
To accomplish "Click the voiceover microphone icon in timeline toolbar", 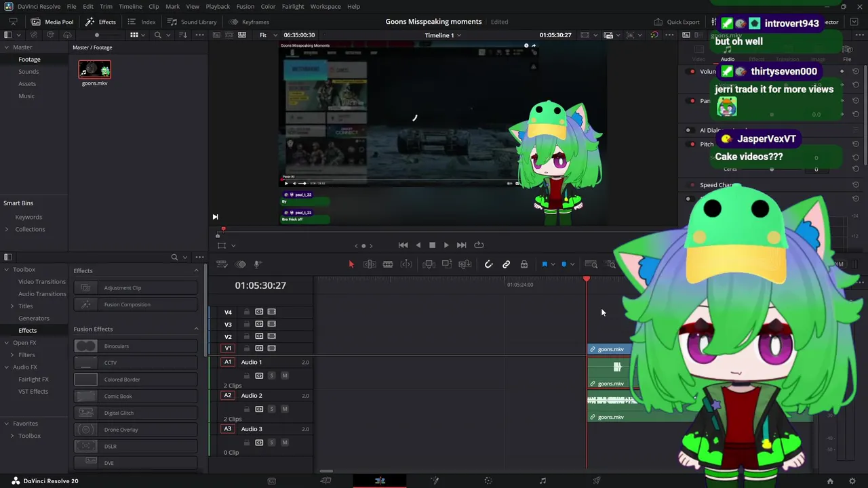I will tap(258, 264).
